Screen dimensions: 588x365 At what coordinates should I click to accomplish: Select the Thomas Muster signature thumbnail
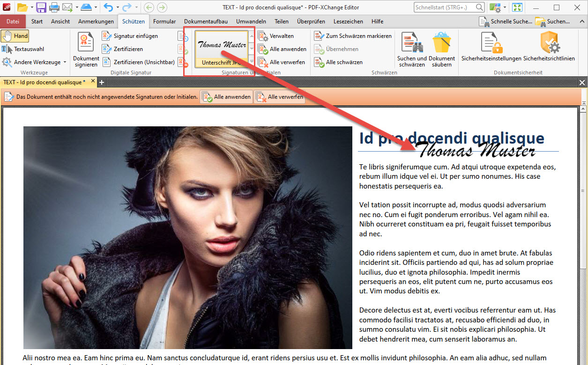coord(222,49)
